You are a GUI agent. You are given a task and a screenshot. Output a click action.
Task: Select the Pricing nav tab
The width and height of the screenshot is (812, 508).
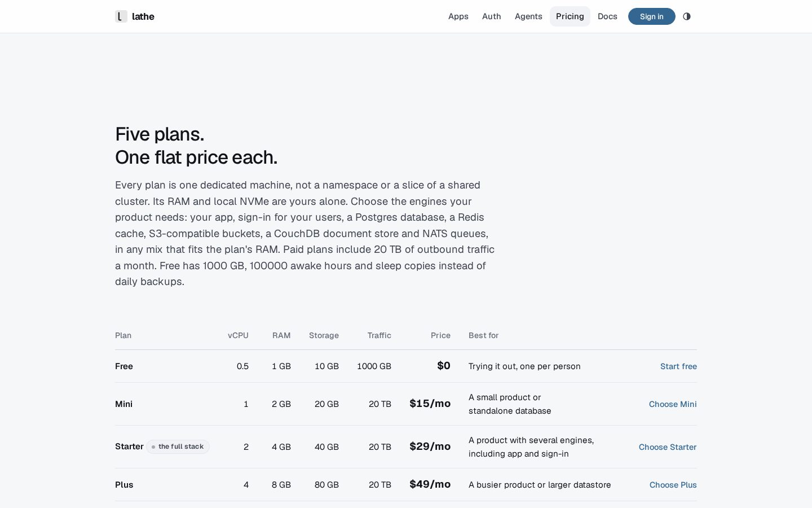pyautogui.click(x=570, y=16)
